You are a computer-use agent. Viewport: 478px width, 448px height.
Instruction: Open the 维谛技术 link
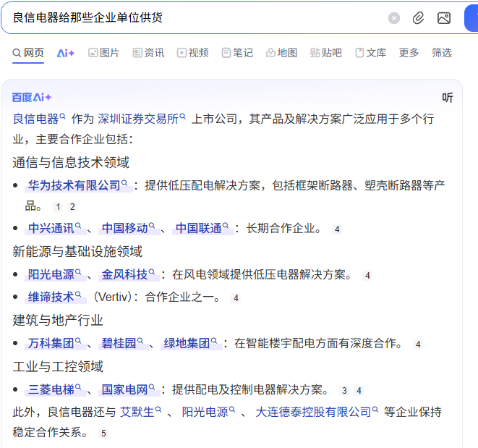pyautogui.click(x=54, y=297)
